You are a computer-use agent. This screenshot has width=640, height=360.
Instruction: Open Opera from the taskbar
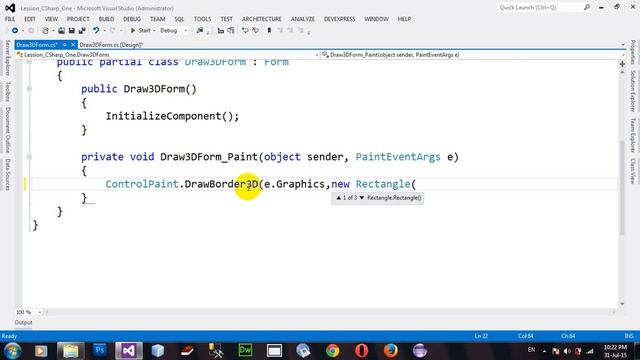click(361, 351)
